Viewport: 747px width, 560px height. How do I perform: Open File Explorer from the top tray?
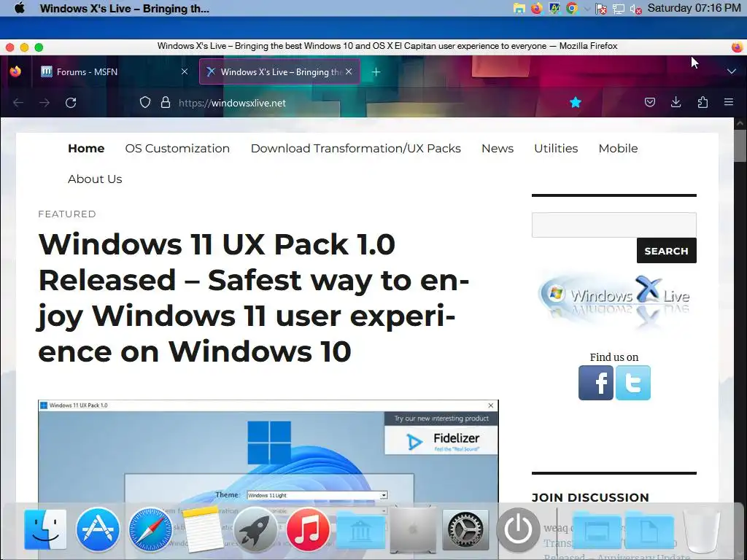click(x=519, y=8)
